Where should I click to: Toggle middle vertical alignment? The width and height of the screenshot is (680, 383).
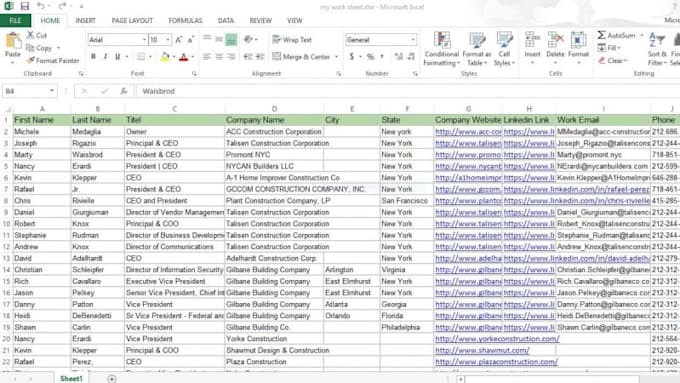(x=219, y=39)
